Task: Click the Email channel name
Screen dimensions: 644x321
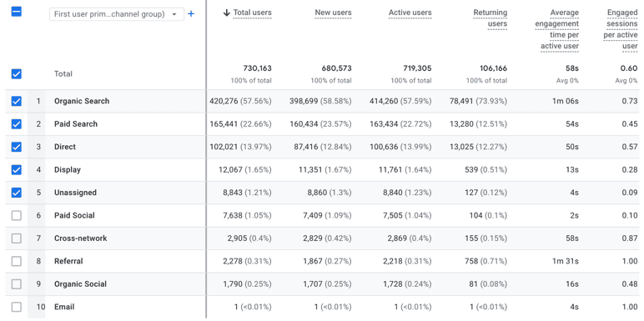Action: click(x=64, y=307)
